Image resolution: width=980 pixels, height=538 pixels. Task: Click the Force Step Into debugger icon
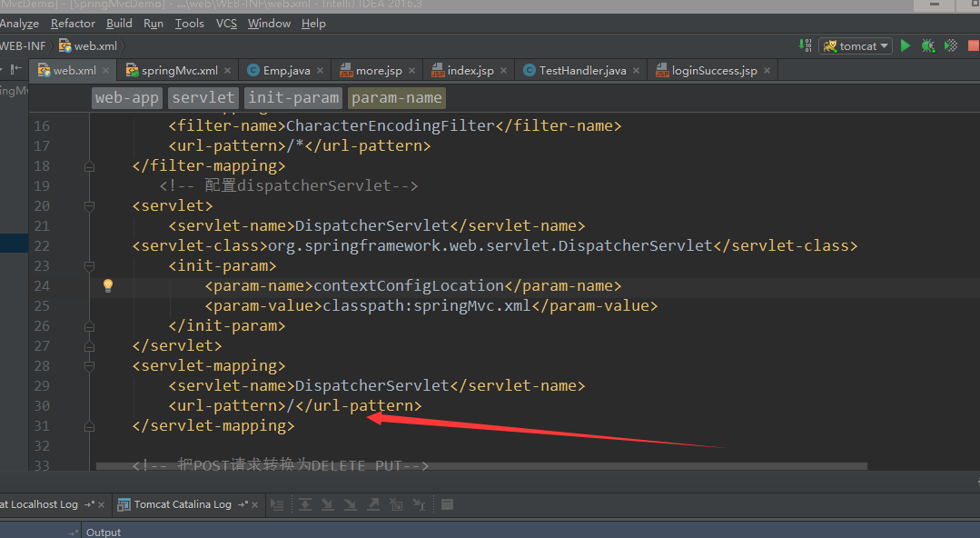pyautogui.click(x=350, y=505)
